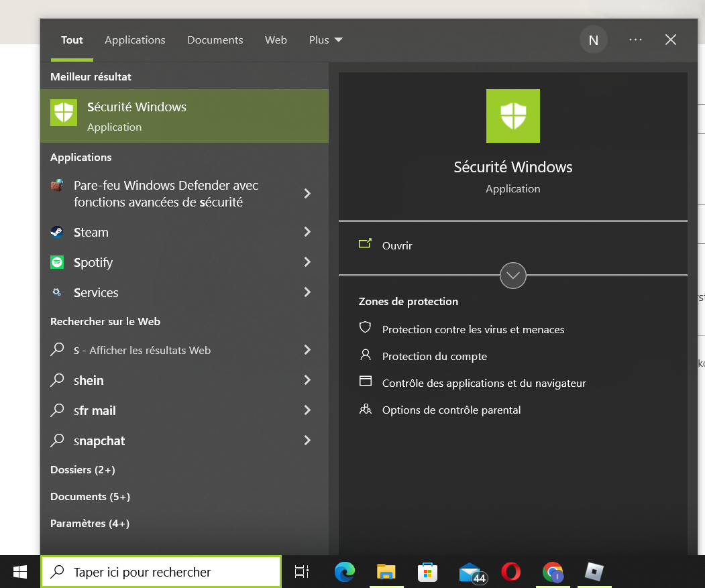Open File Explorer from taskbar

coord(386,572)
